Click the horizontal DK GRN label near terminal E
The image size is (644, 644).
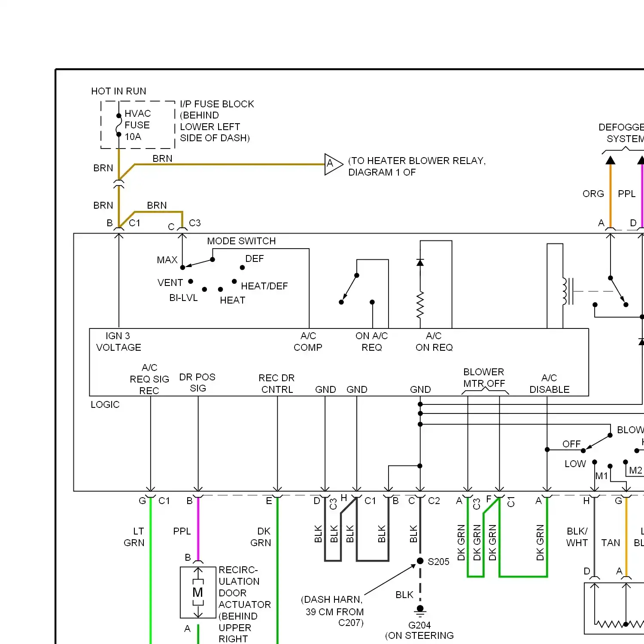(261, 537)
